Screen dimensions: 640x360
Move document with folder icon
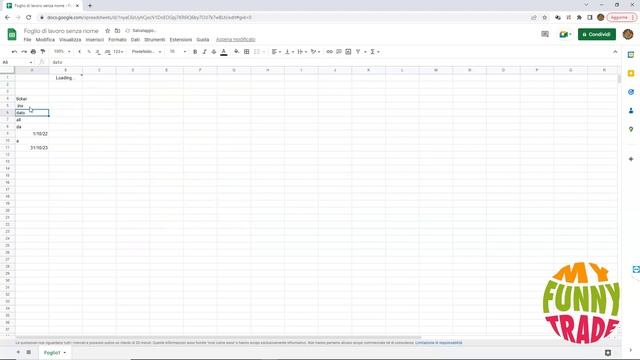tap(118, 31)
